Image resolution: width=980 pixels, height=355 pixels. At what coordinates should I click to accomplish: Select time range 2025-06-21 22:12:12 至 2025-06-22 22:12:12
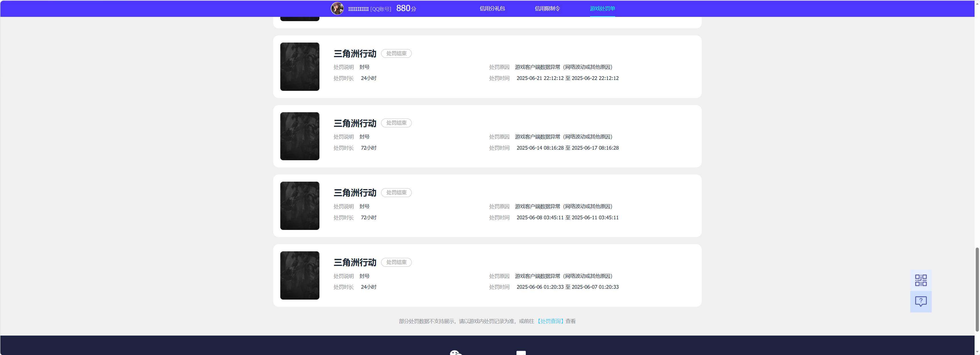point(568,78)
